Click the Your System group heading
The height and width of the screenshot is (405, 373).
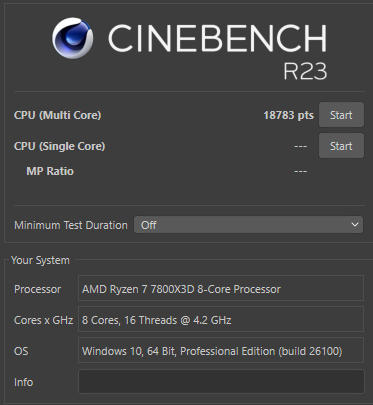40,260
